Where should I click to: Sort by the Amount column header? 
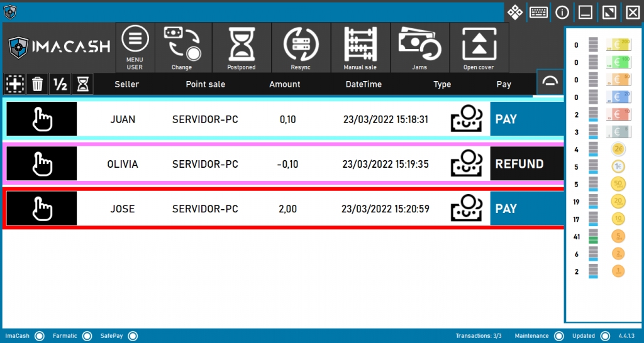point(284,84)
